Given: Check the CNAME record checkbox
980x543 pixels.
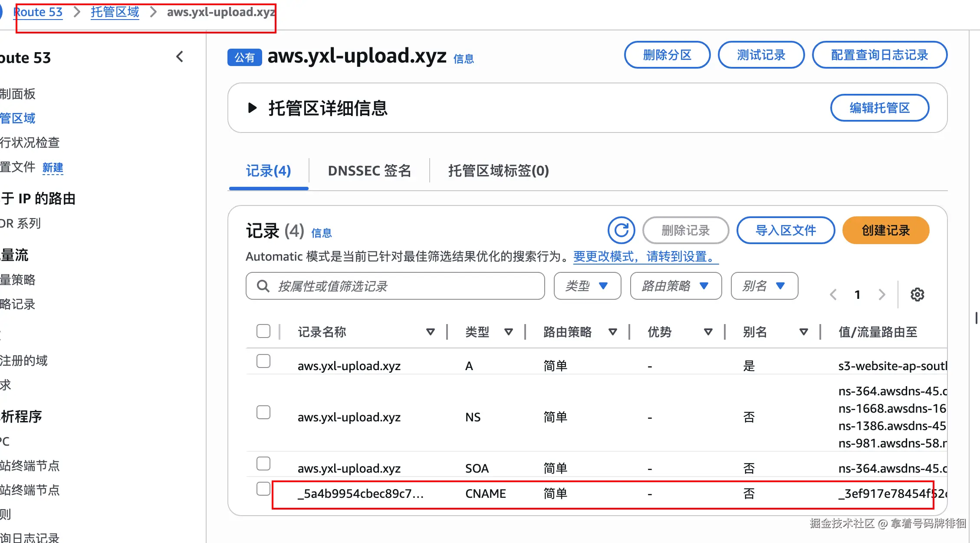Looking at the screenshot, I should [263, 489].
